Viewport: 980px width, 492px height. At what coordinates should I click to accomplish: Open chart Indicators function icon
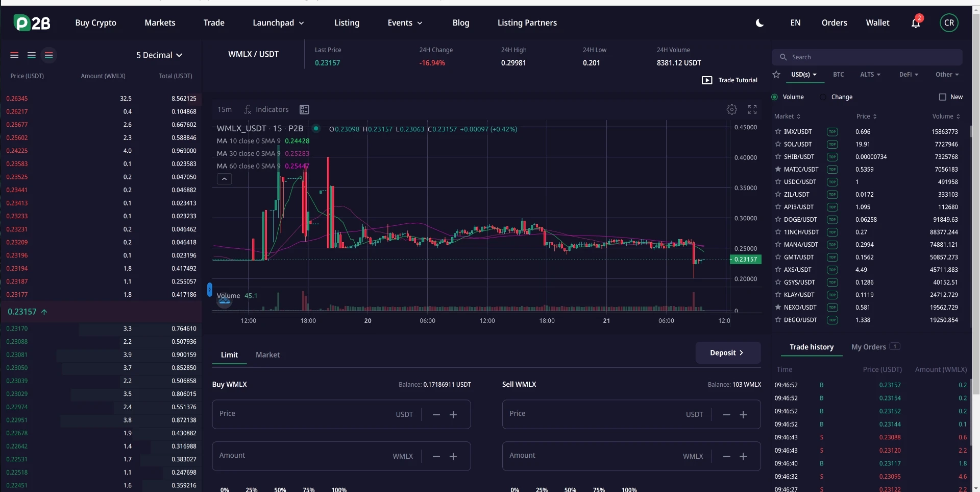coord(247,109)
